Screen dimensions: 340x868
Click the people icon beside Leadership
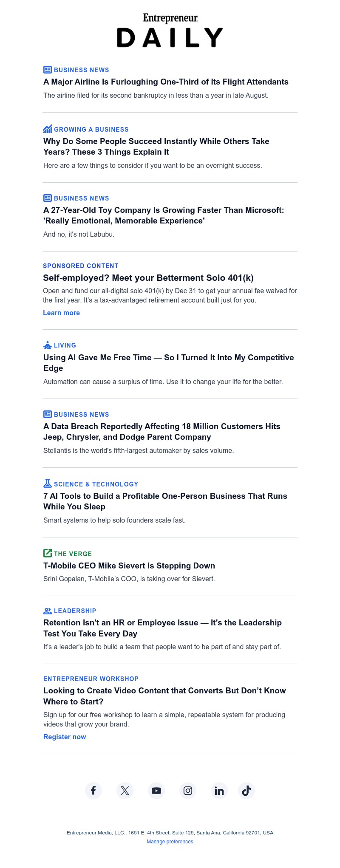coord(47,611)
